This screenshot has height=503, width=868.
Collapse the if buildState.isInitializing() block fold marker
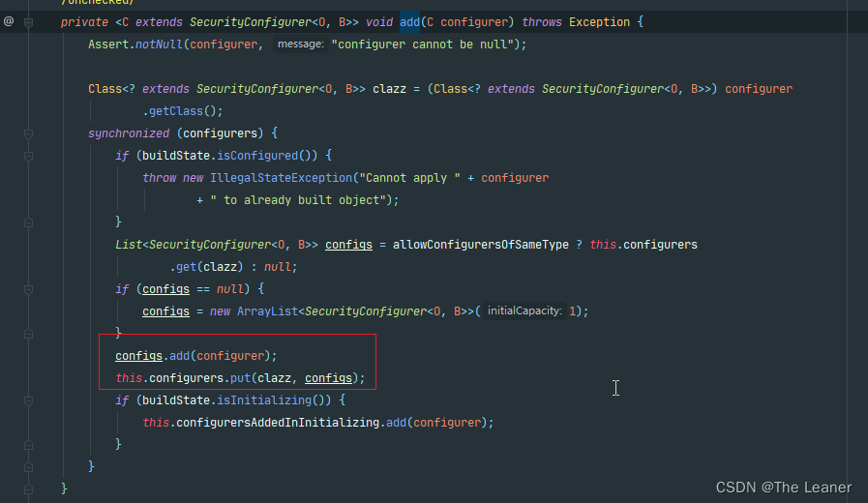pos(28,400)
